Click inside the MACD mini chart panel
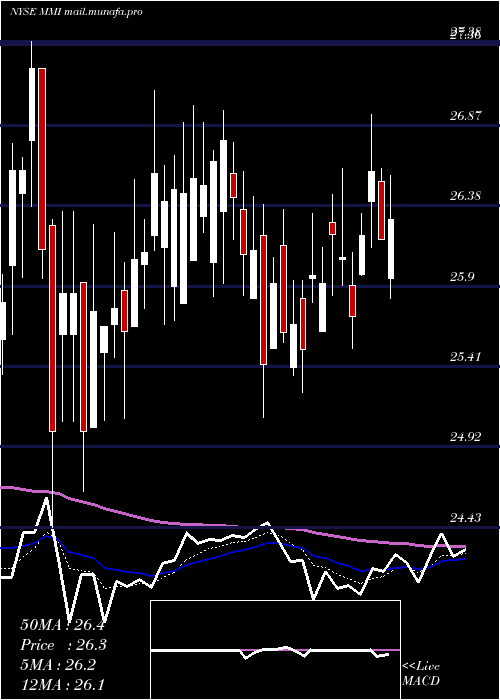 point(275,650)
